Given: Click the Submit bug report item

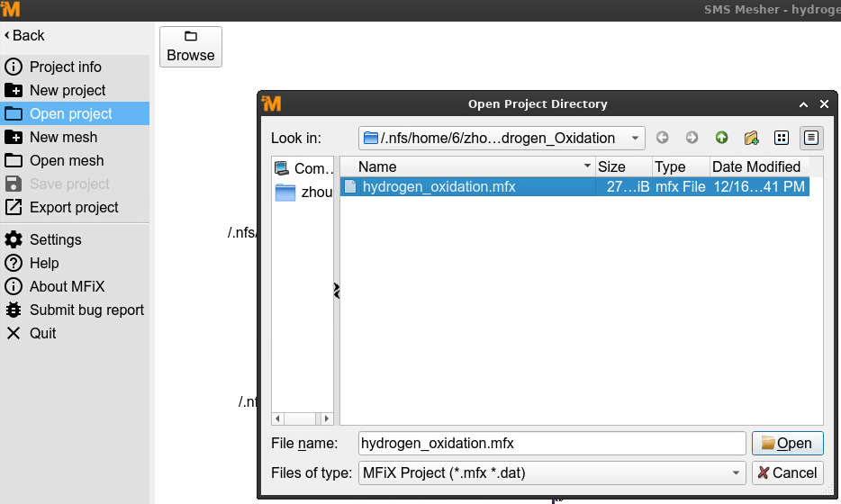Looking at the screenshot, I should pyautogui.click(x=86, y=310).
